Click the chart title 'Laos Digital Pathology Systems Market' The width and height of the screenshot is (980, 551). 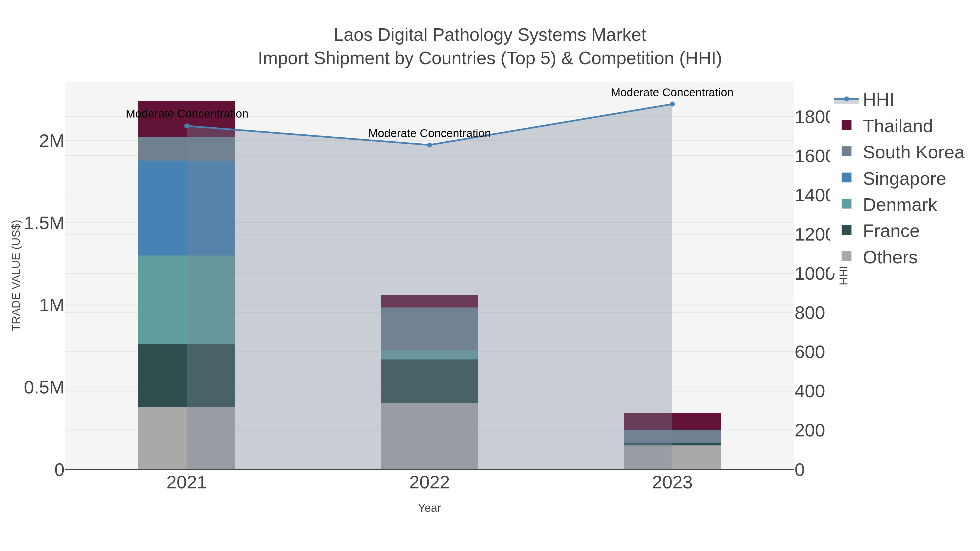[490, 35]
